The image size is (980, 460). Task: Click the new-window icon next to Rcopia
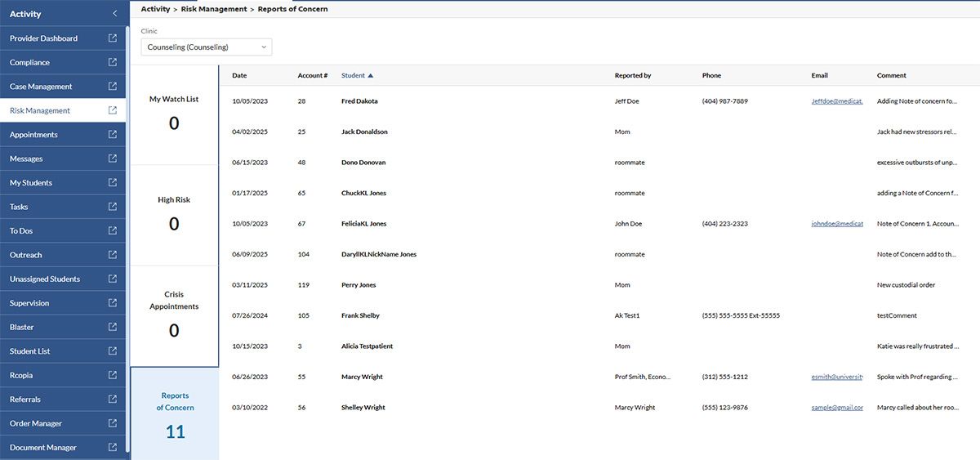point(112,375)
